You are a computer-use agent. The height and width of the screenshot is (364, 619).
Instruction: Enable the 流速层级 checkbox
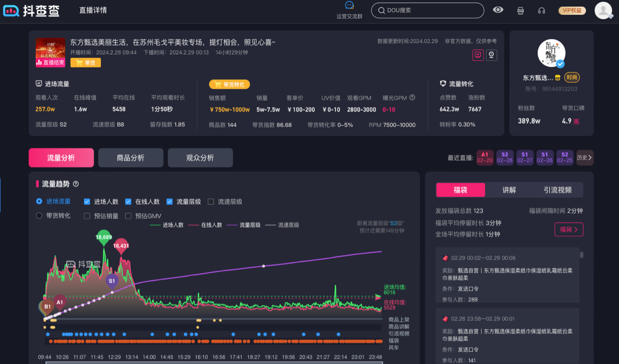[211, 202]
